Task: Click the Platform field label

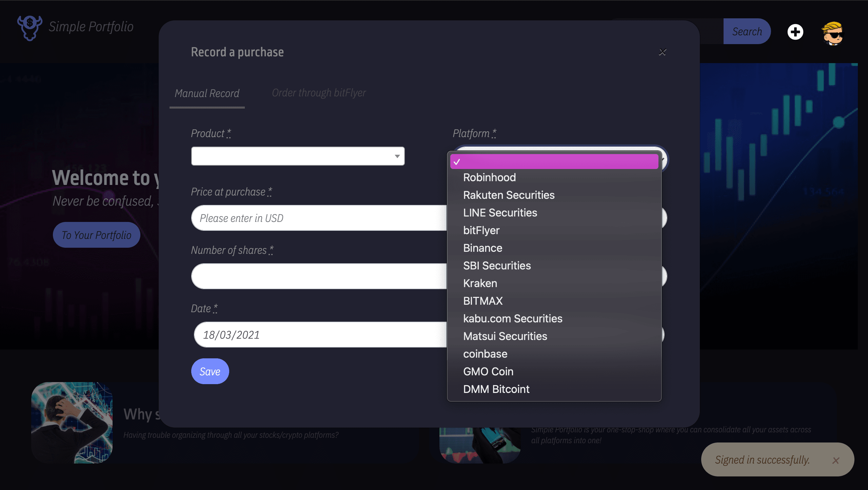Action: point(474,133)
